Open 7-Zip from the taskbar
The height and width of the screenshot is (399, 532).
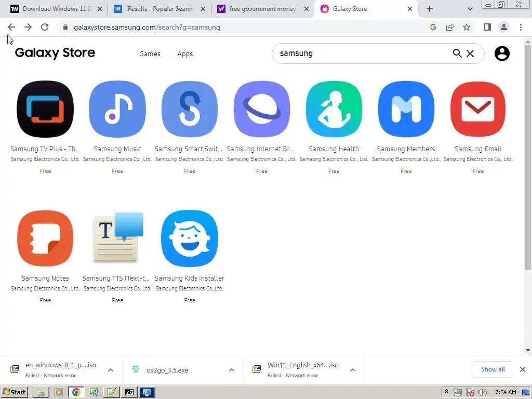click(x=129, y=392)
